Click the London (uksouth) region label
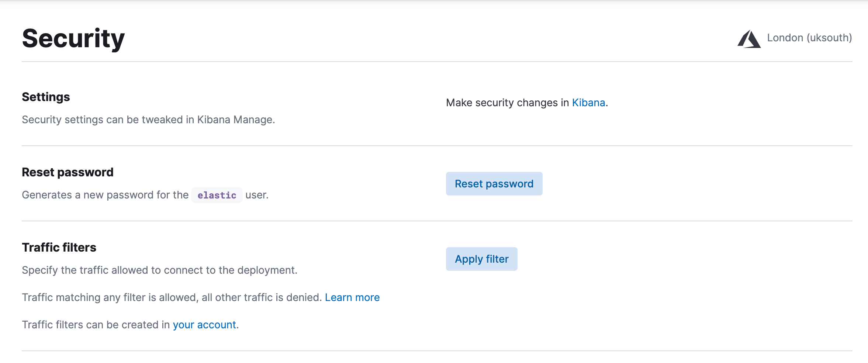 809,38
